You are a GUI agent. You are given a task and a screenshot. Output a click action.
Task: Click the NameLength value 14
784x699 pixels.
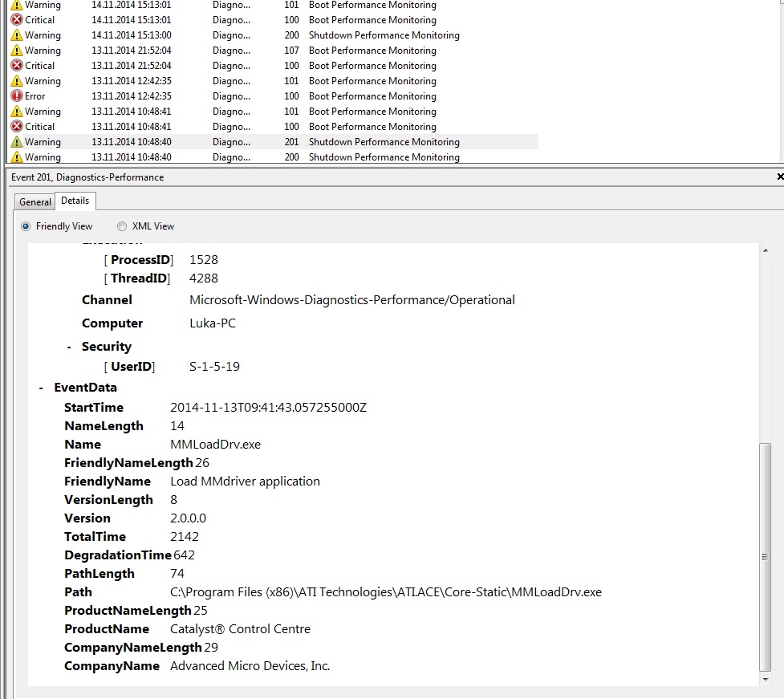click(x=177, y=426)
